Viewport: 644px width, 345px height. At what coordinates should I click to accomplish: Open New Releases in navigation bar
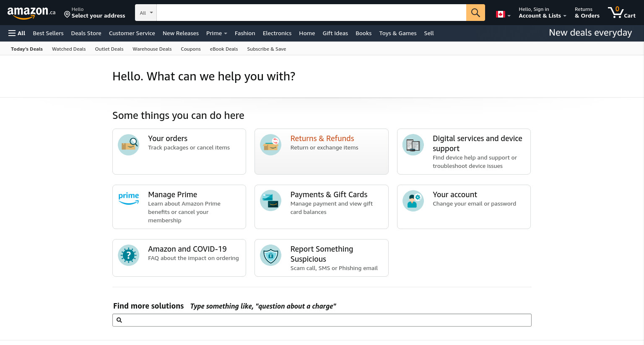point(181,33)
